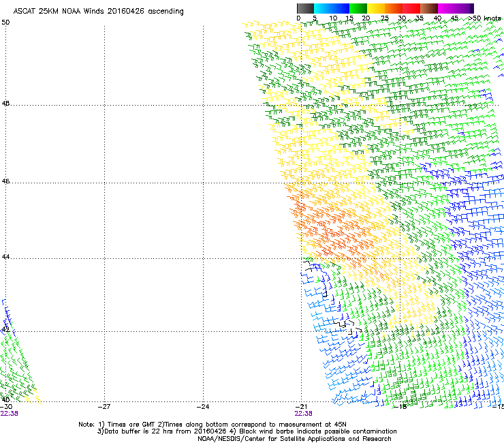Click the '25' label on the wind speed scale
Viewport: 504px width, 443px height.
385,18
